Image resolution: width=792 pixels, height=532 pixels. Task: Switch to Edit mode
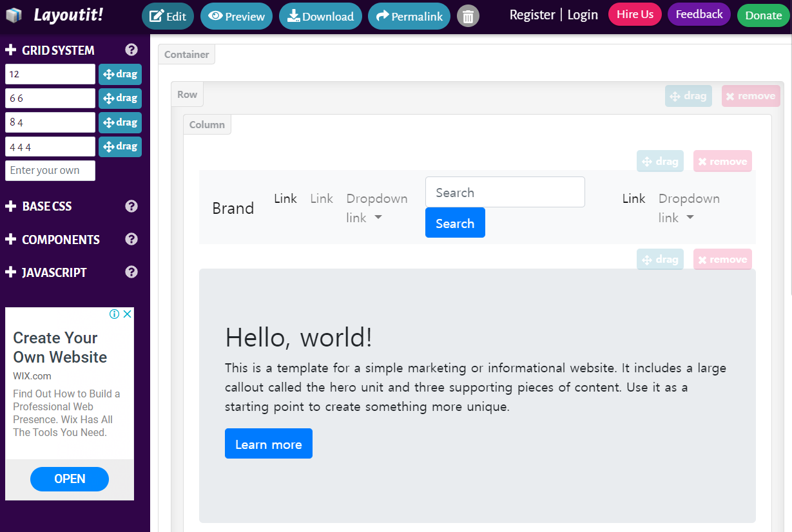click(x=168, y=16)
